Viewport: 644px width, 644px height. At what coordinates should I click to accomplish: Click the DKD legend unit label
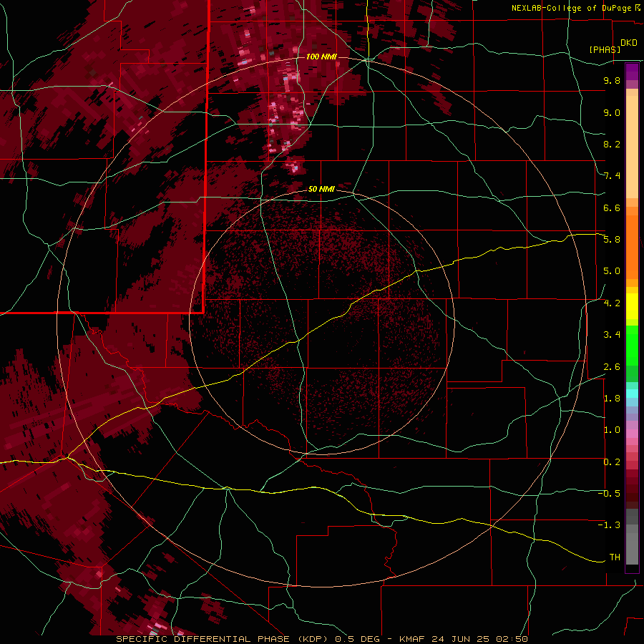pos(629,43)
